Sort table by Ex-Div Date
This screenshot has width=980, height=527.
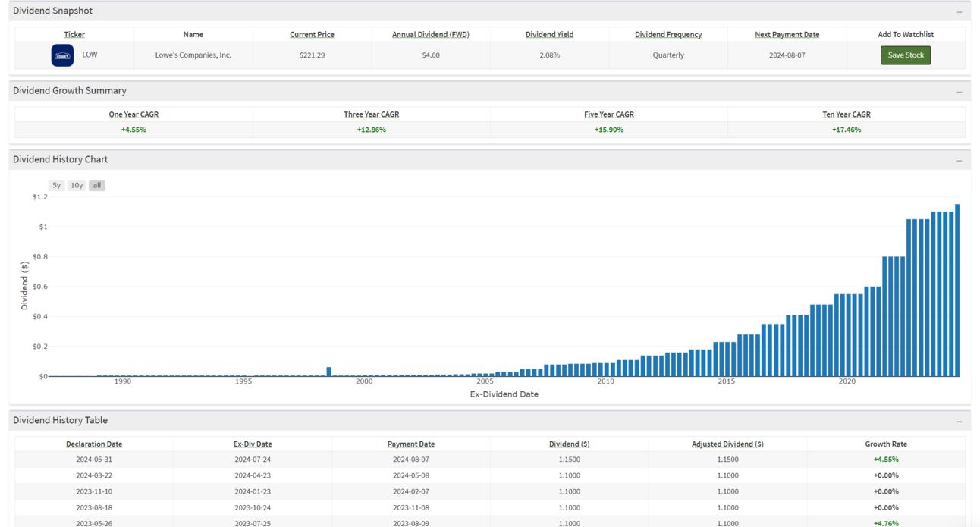(x=253, y=444)
